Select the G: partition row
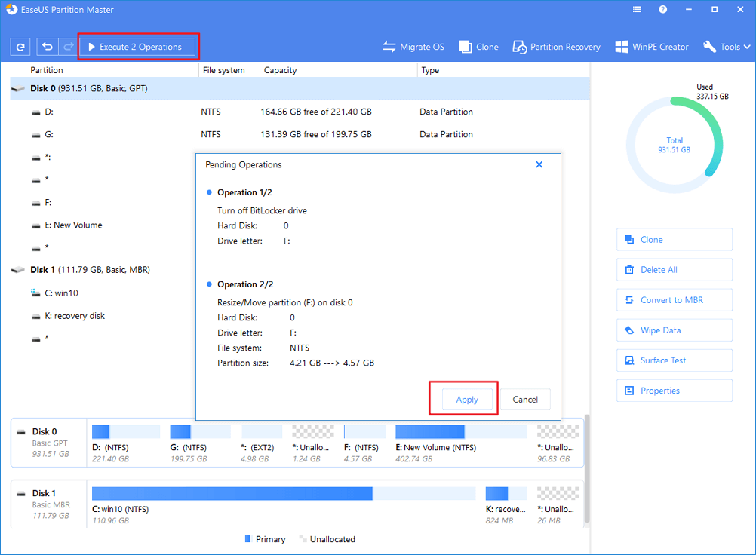 300,134
